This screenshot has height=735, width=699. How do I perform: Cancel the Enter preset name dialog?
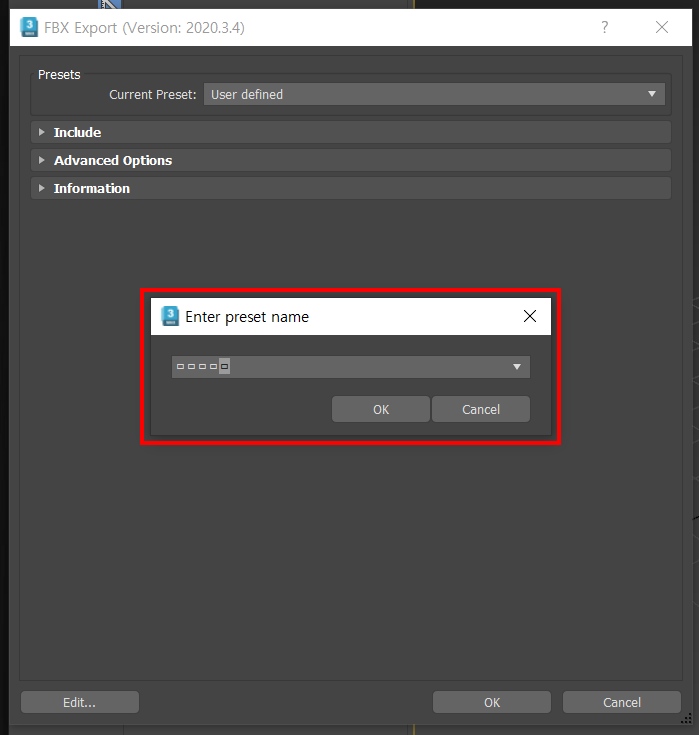(x=481, y=409)
